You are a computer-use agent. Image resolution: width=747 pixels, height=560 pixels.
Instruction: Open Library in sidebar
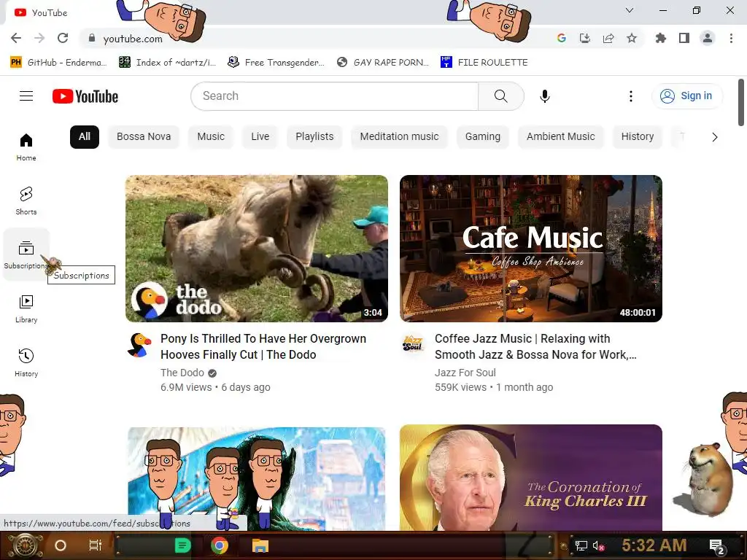[x=26, y=308]
